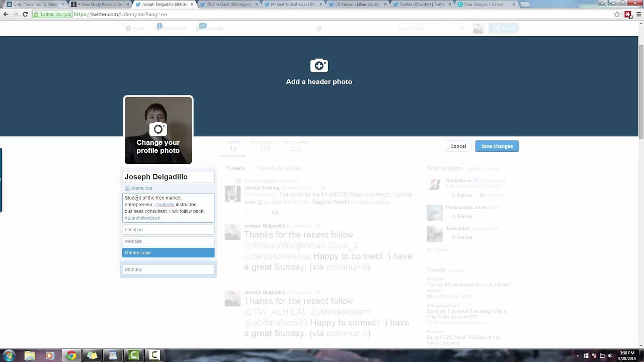Open the notification flag icon in system tray
This screenshot has height=362, width=644.
[594, 356]
